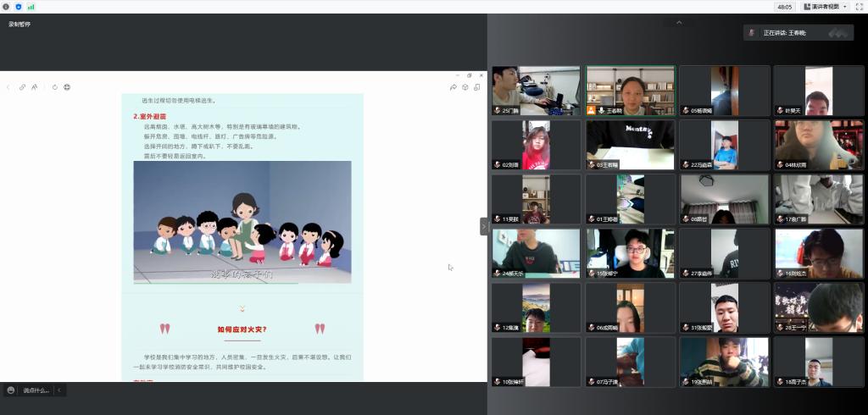Select the speaker 王春晓 video tile
The height and width of the screenshot is (415, 868).
pos(630,90)
